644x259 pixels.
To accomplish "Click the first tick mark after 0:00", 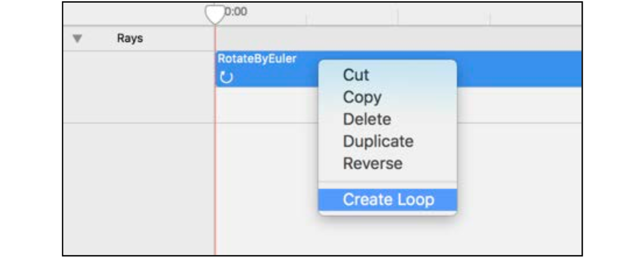I will tap(306, 19).
